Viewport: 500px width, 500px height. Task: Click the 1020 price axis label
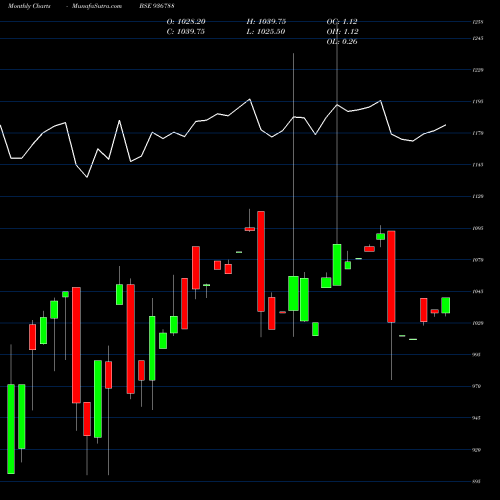(478, 323)
